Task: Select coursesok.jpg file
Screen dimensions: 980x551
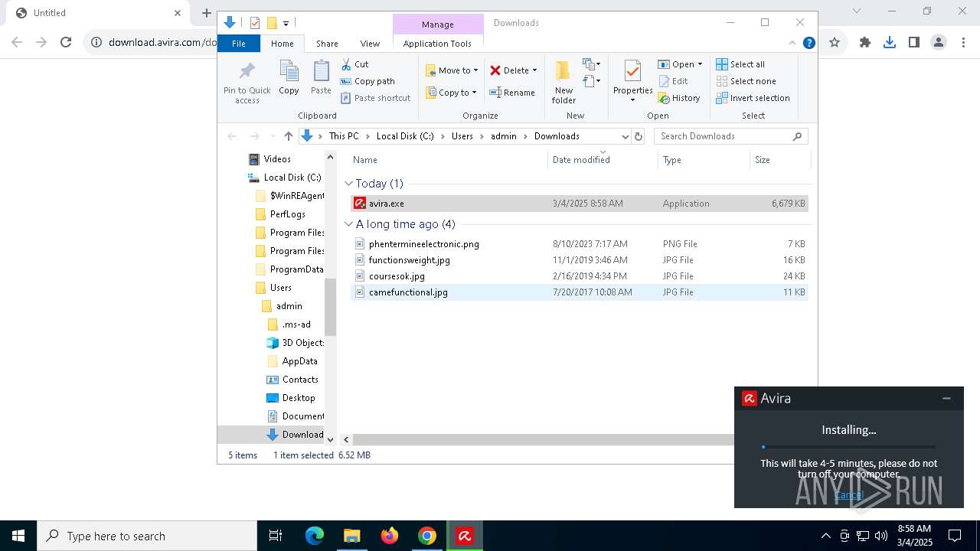Action: (580, 276)
